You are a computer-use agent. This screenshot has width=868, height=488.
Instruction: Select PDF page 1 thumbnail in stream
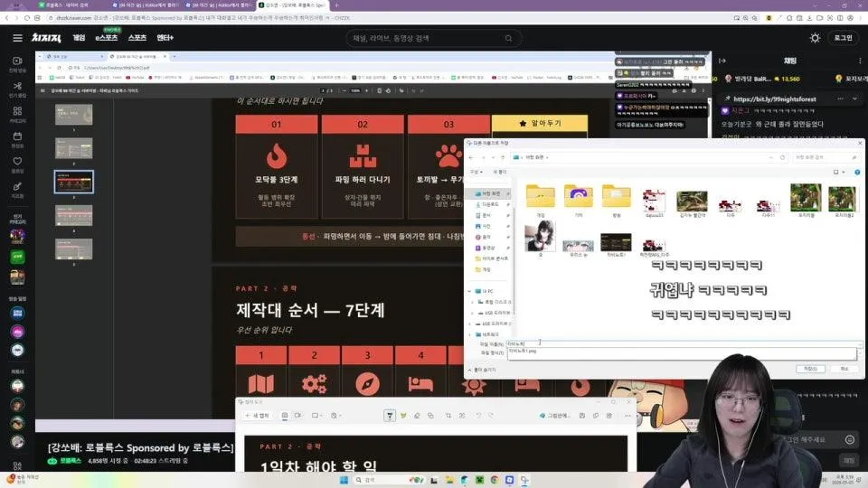[x=73, y=115]
